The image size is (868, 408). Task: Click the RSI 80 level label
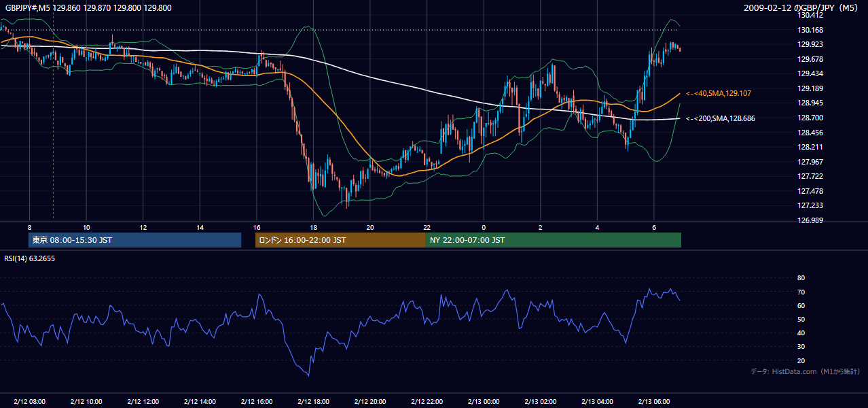point(801,278)
